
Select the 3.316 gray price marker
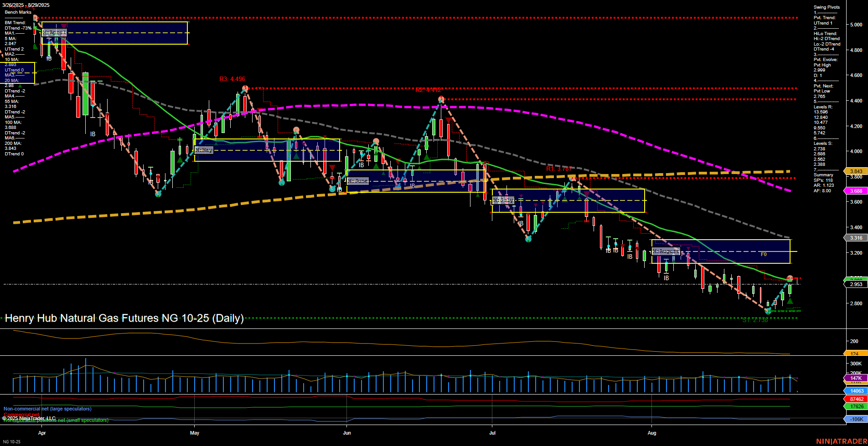click(x=856, y=238)
